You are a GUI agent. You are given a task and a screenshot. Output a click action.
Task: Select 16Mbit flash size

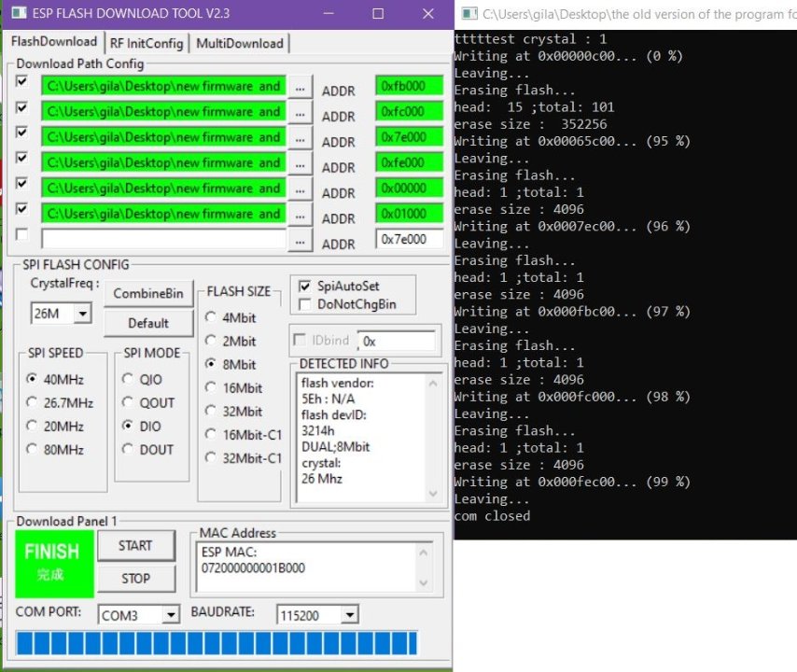click(233, 388)
